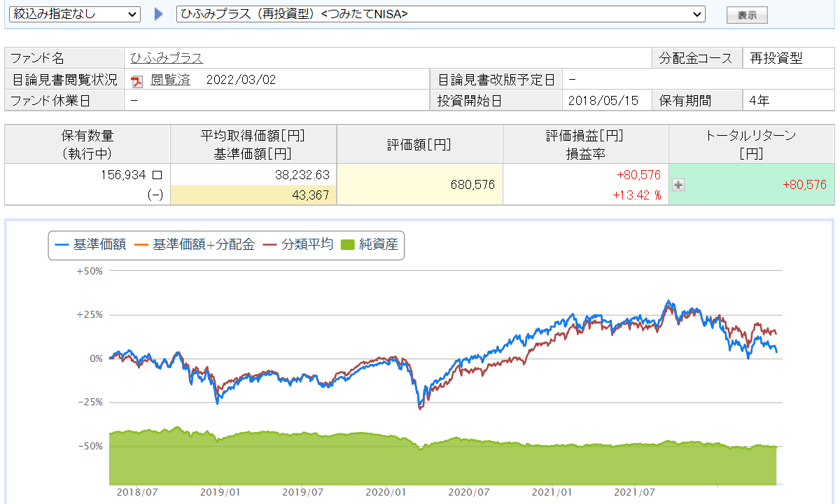Viewport: 840px width, 504px height.
Task: Toggle the 分類平均 red legend series
Action: pyautogui.click(x=297, y=245)
